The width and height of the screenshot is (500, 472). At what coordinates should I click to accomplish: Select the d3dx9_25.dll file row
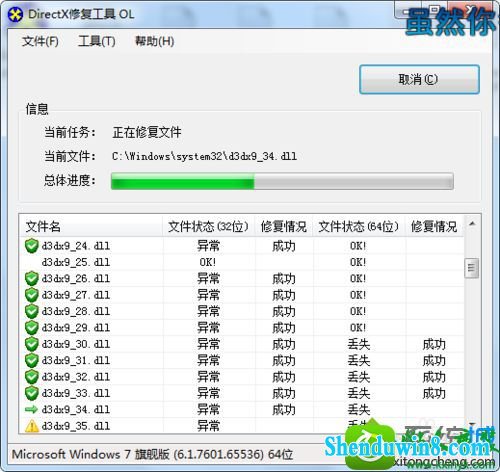click(242, 262)
